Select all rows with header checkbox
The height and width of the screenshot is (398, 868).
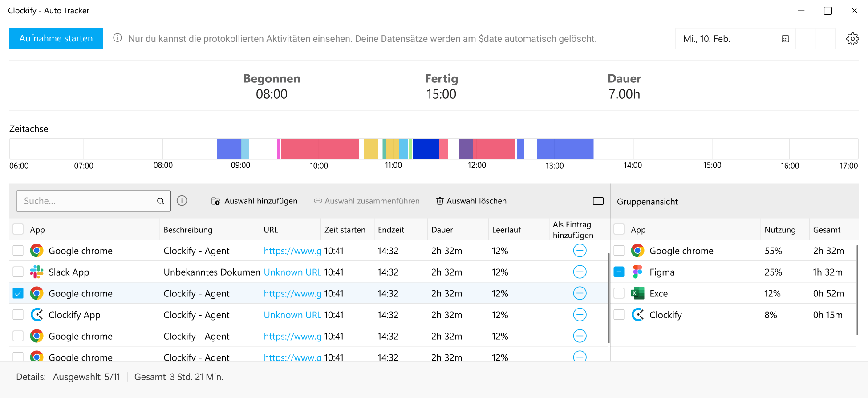(18, 229)
